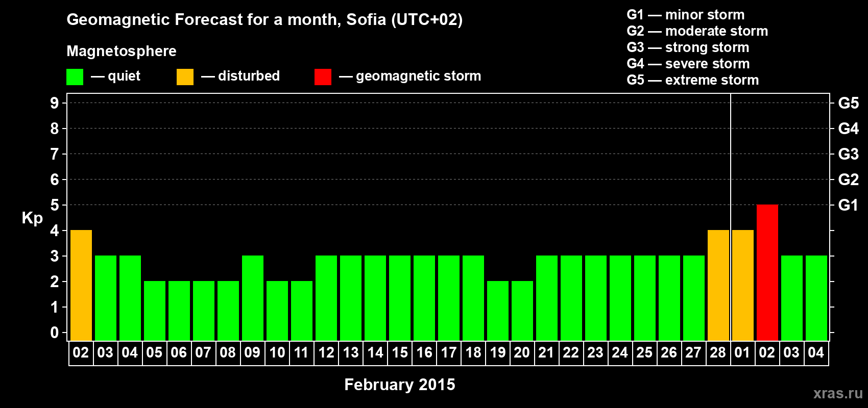Image resolution: width=868 pixels, height=408 pixels.
Task: Click the Kp axis value 9
Action: [55, 103]
